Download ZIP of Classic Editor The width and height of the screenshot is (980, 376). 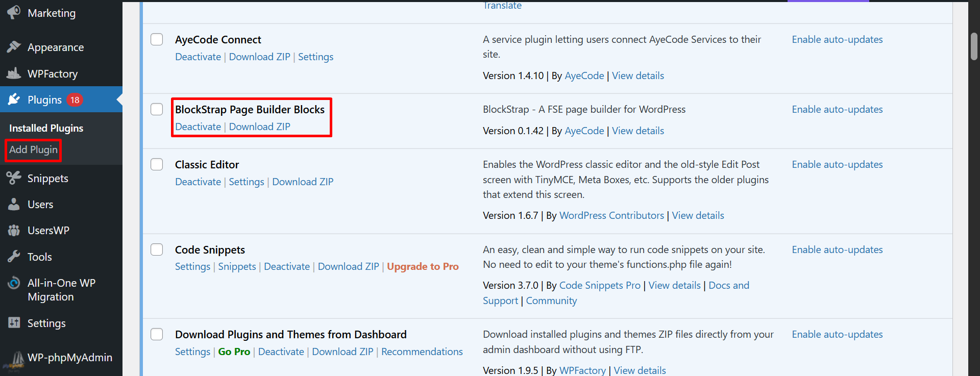[303, 182]
